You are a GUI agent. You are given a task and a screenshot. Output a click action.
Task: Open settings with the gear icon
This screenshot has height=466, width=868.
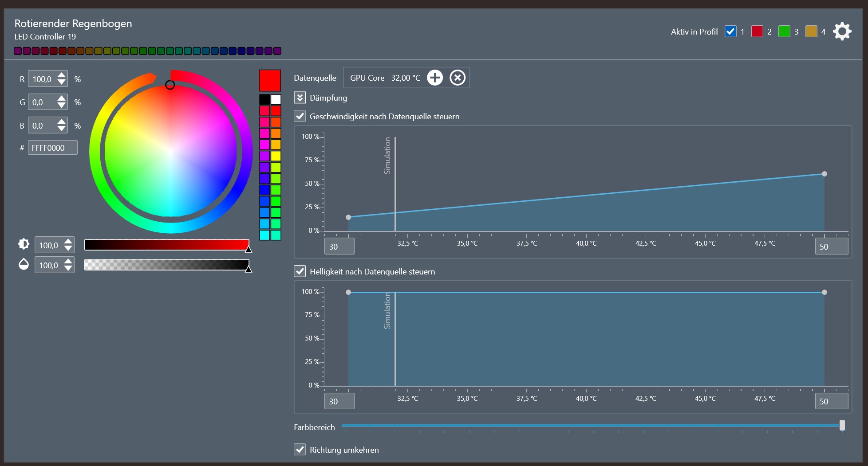point(842,31)
